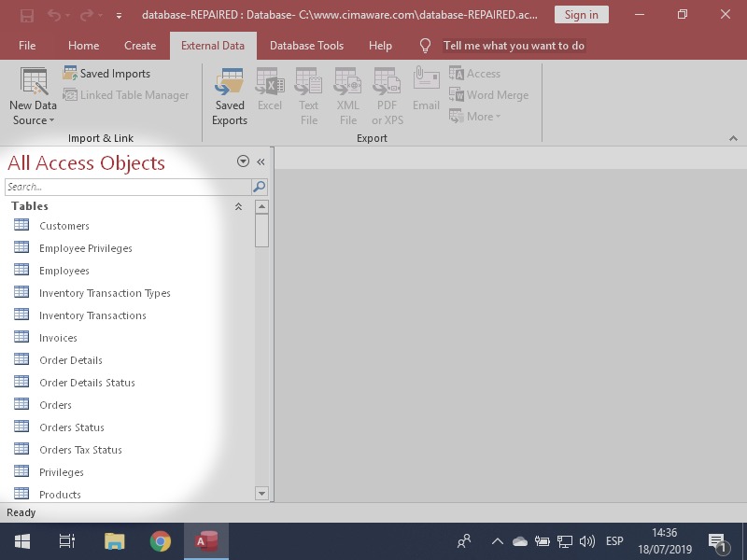Image resolution: width=747 pixels, height=560 pixels.
Task: Open File Explorer from taskbar
Action: (x=114, y=541)
